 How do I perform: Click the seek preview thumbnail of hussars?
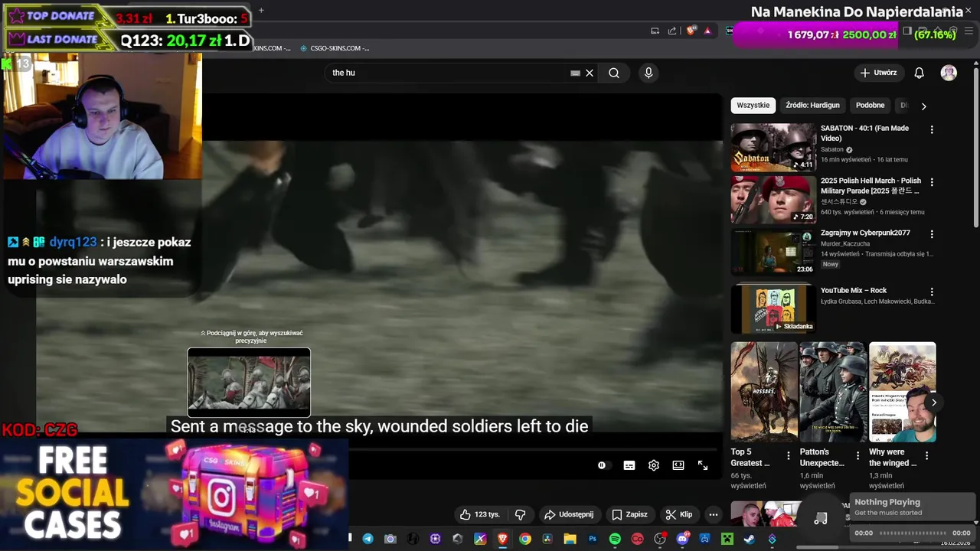(249, 382)
